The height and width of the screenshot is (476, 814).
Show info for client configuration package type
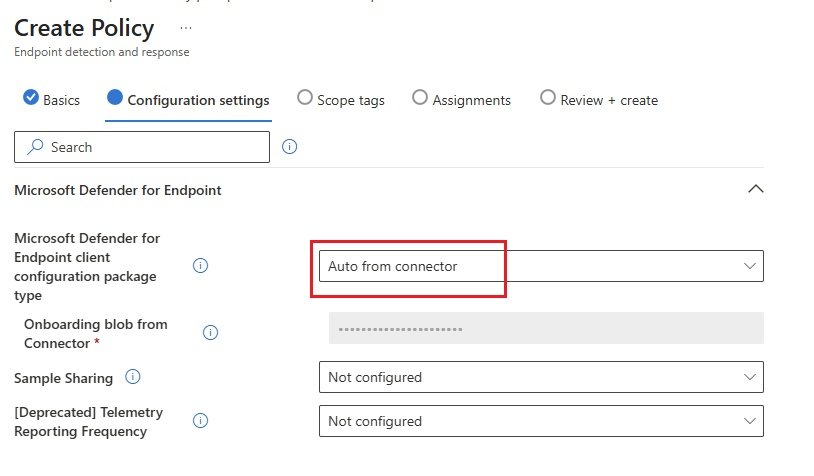(200, 266)
